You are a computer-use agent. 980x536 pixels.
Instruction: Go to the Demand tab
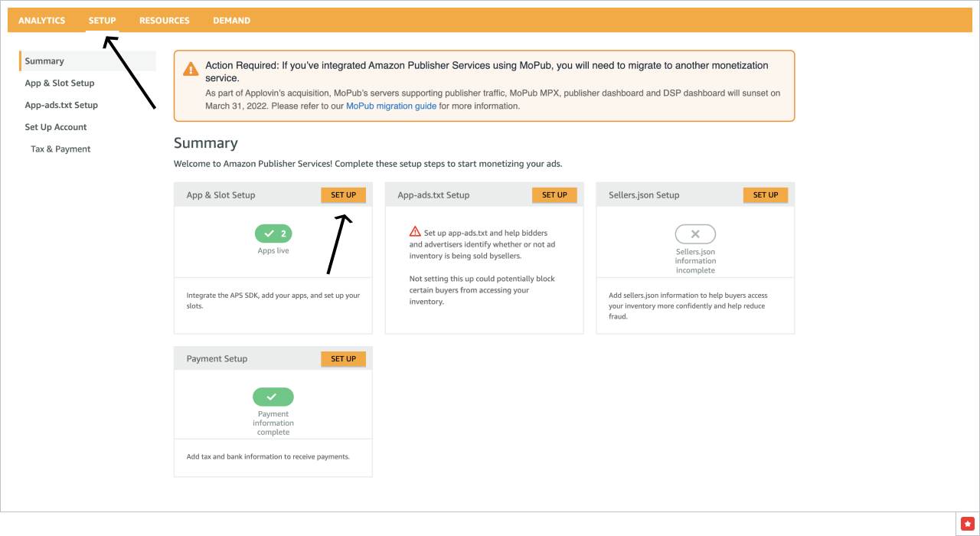[x=231, y=21]
